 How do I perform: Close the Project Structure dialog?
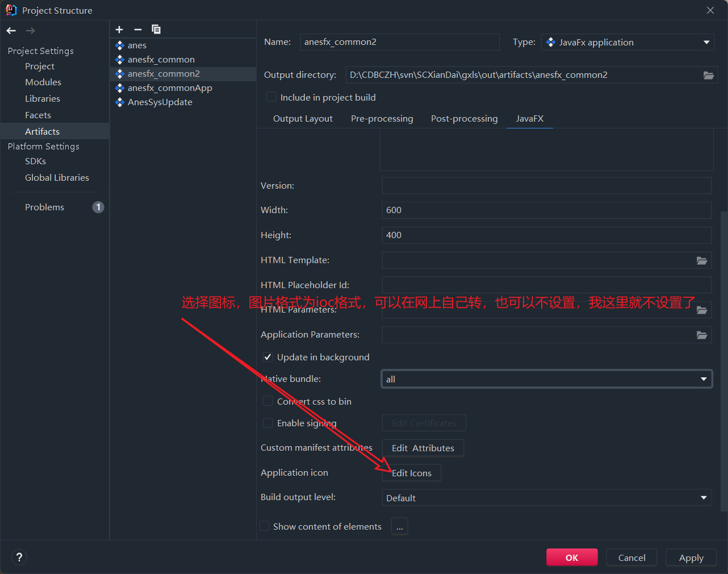click(x=710, y=10)
